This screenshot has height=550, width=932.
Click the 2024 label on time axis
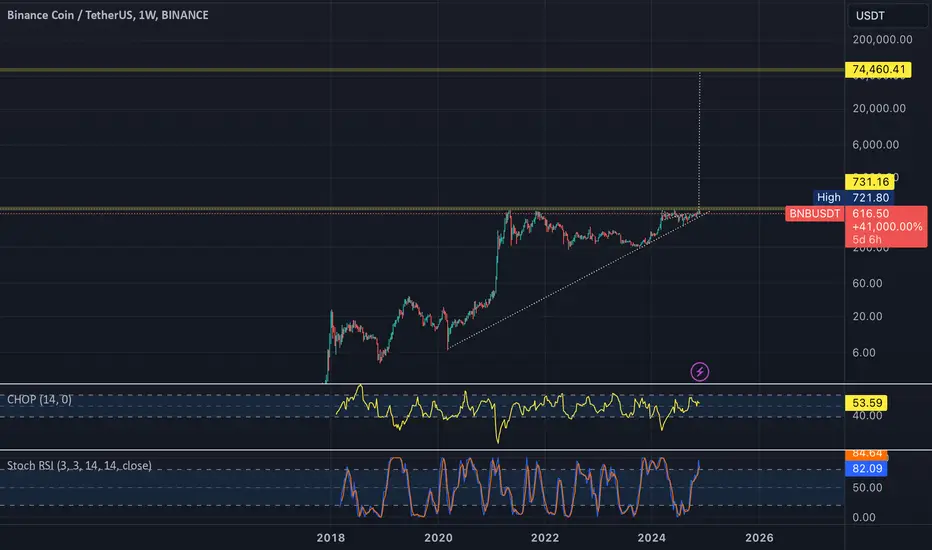[x=652, y=538]
